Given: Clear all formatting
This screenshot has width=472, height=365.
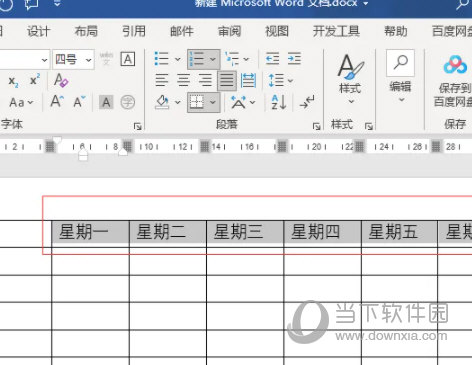Looking at the screenshot, I should pos(61,80).
